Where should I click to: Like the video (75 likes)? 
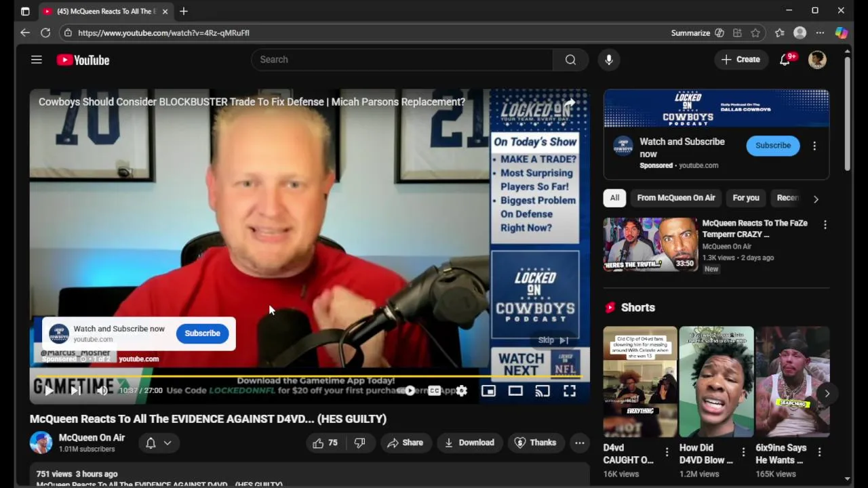[x=325, y=443]
